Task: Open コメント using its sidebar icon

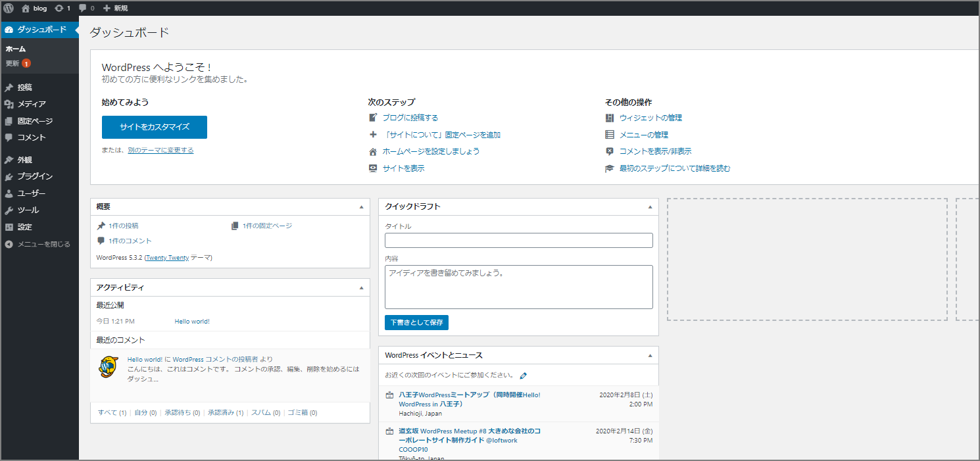Action: click(9, 137)
